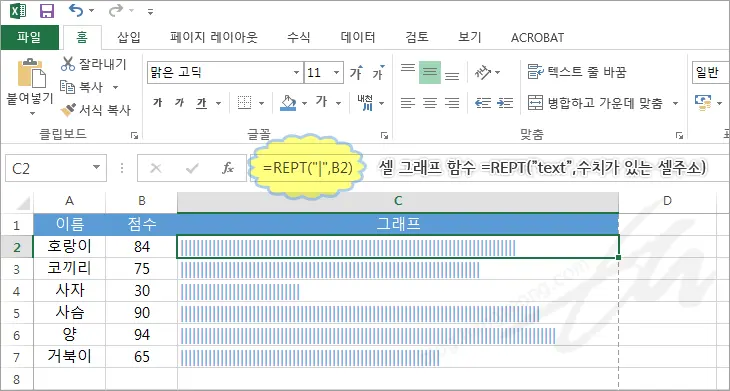Click 잘라내기 cut button
The width and height of the screenshot is (730, 391).
[x=94, y=64]
